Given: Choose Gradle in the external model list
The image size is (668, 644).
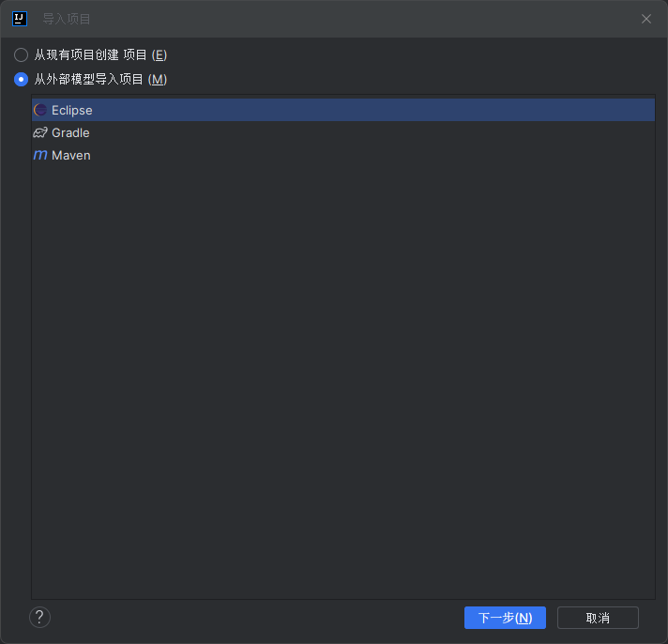Looking at the screenshot, I should pos(343,132).
